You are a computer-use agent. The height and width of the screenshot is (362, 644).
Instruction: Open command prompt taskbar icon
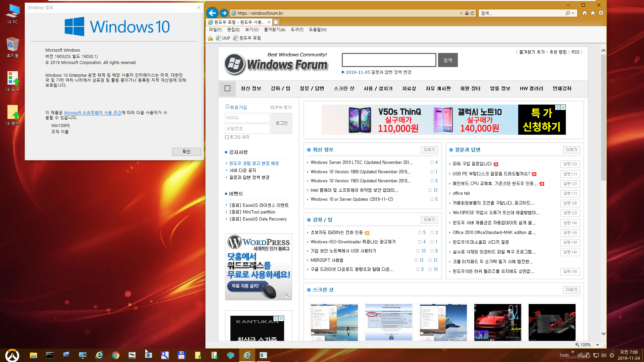coord(50,355)
